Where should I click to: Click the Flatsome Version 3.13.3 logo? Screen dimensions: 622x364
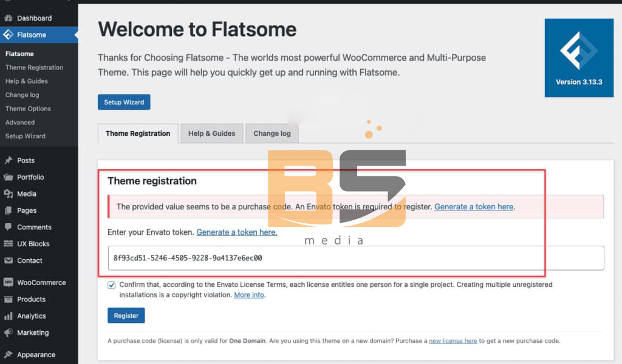579,58
